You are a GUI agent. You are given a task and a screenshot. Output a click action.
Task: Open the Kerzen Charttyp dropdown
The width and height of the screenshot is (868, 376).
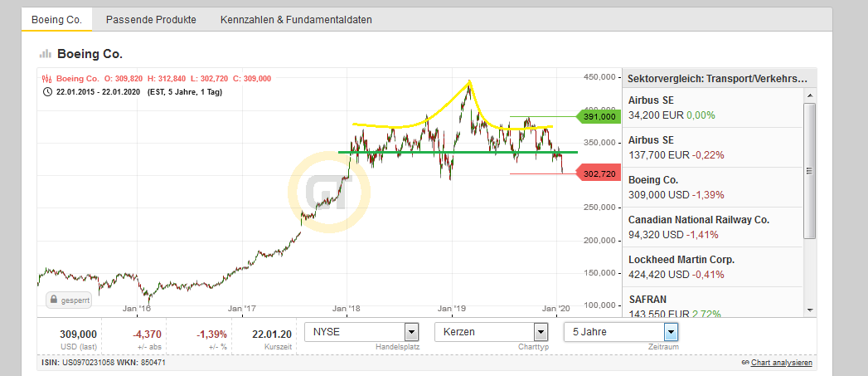point(492,332)
